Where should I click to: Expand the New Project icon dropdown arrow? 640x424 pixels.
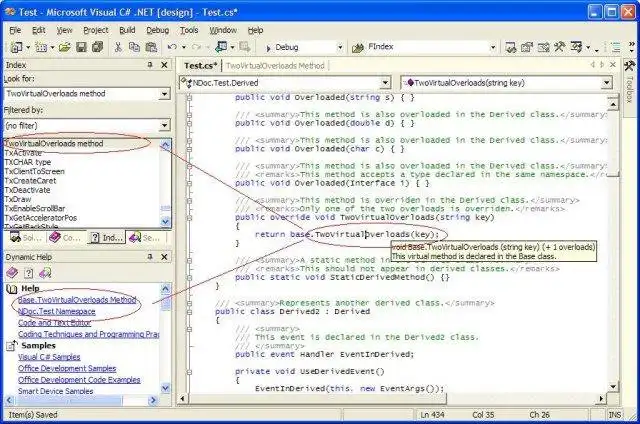coord(28,48)
